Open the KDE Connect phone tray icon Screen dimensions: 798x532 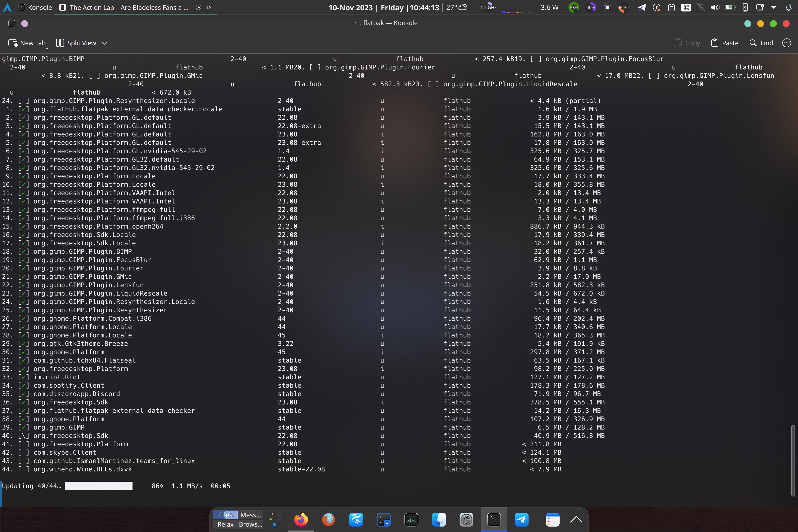point(745,7)
